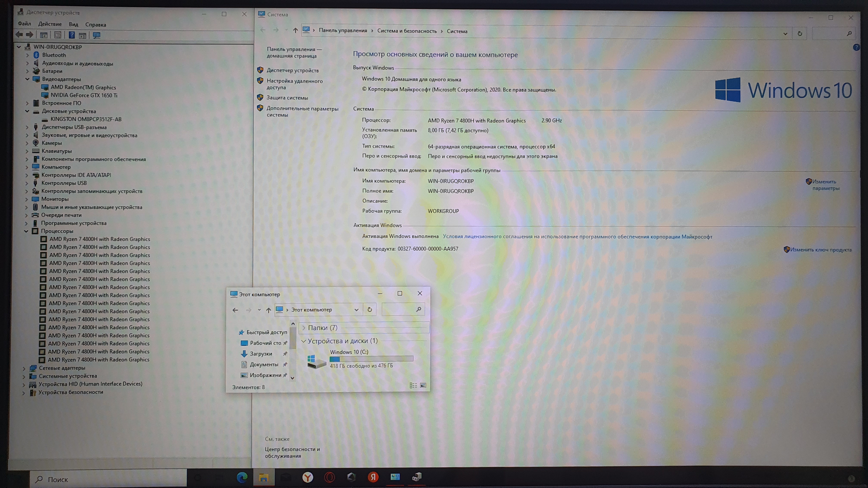Click the scan for hardware changes toolbar icon
This screenshot has height=488, width=868.
pos(97,35)
